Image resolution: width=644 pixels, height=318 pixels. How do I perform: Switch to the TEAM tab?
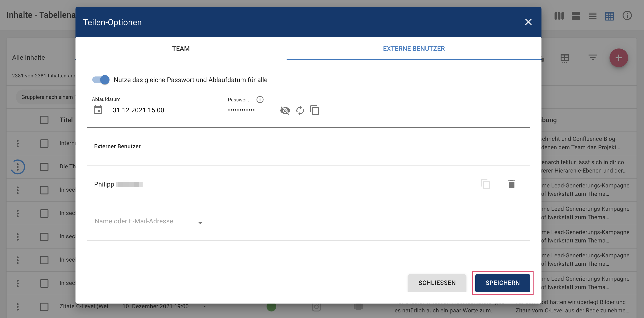[x=181, y=48]
